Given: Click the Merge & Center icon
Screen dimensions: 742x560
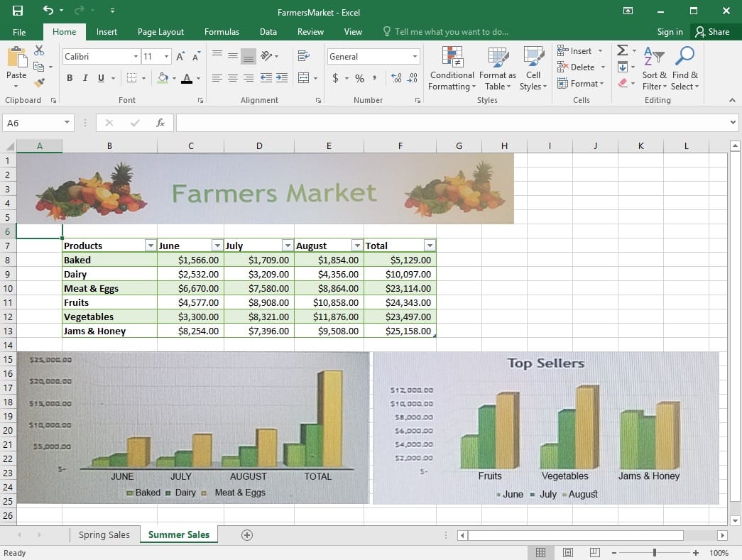Looking at the screenshot, I should click(304, 78).
